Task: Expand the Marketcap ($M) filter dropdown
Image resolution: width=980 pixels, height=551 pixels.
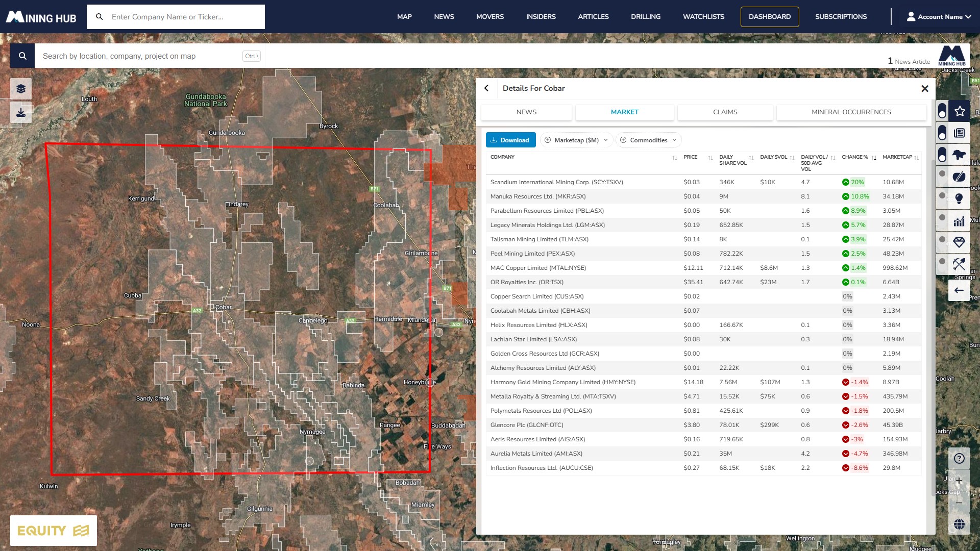Action: tap(576, 140)
